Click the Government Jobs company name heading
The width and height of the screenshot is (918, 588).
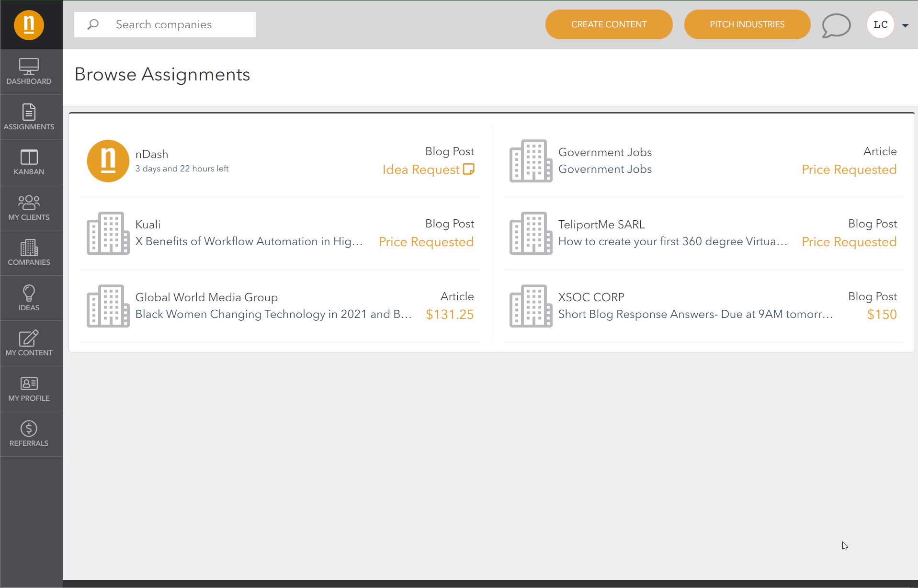pyautogui.click(x=605, y=152)
